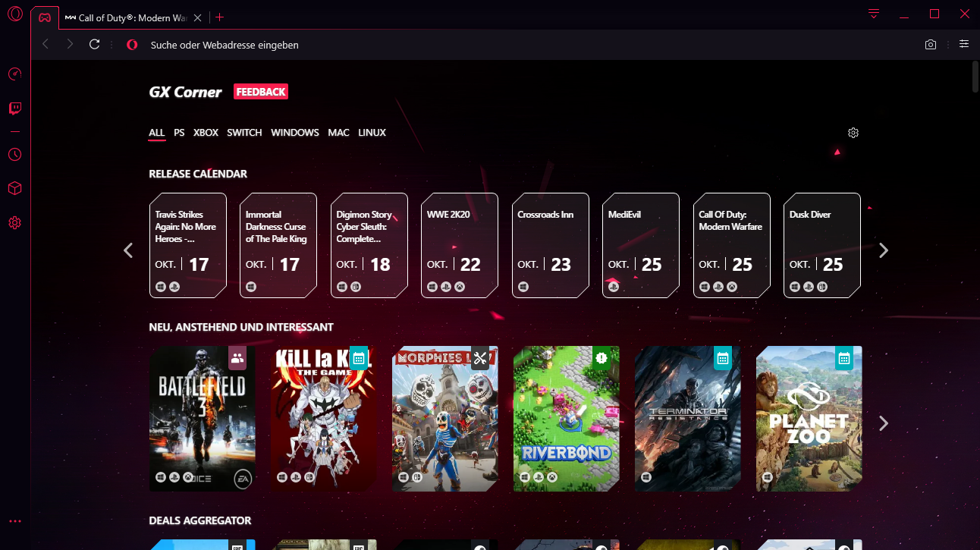Open the Riverbond game cover
The width and height of the screenshot is (980, 550).
pos(567,419)
